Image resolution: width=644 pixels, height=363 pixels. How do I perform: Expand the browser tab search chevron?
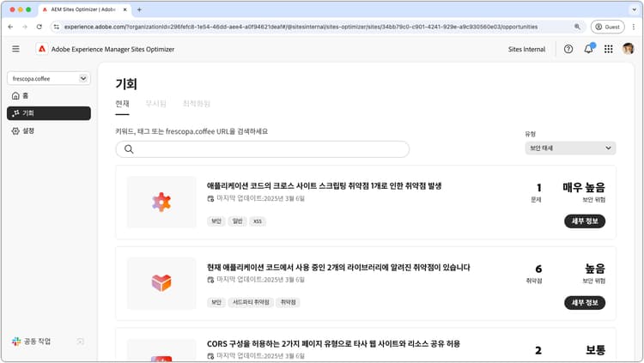[635, 9]
